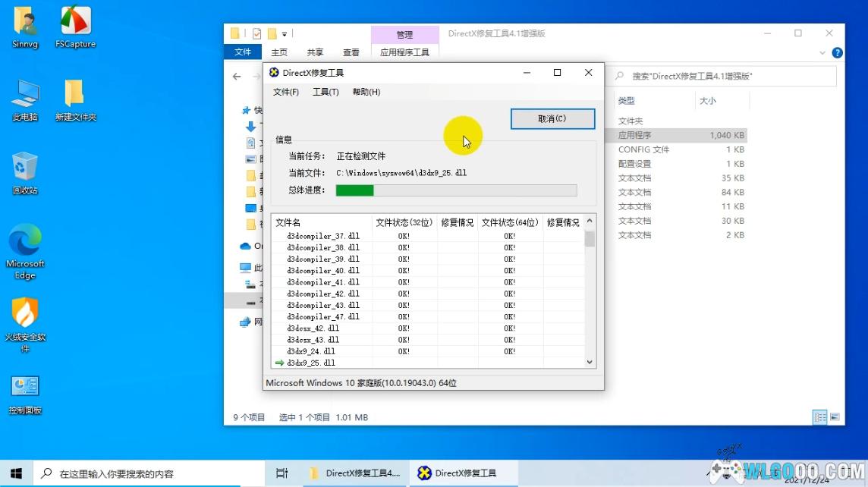The height and width of the screenshot is (487, 868).
Task: Open the FSCapture desktop icon
Action: click(x=75, y=27)
